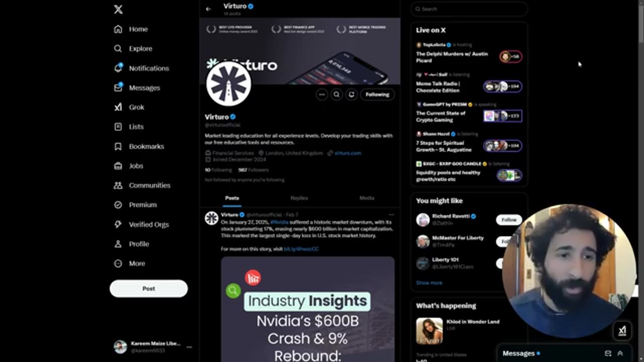Click the Grok floating icon

click(622, 330)
